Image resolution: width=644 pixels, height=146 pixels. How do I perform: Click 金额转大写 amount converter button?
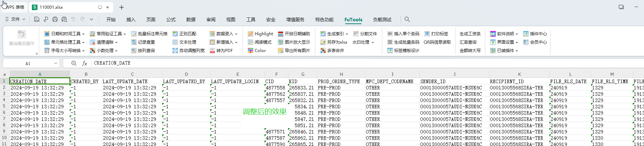470,51
